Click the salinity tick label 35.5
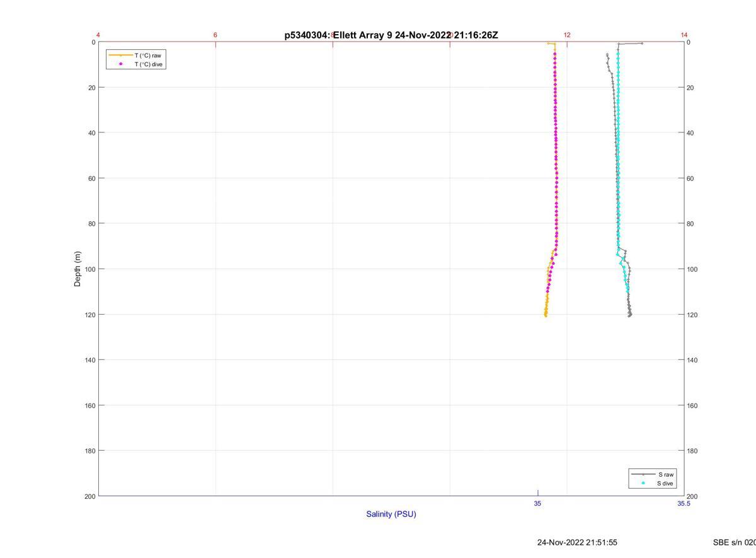 tap(684, 503)
